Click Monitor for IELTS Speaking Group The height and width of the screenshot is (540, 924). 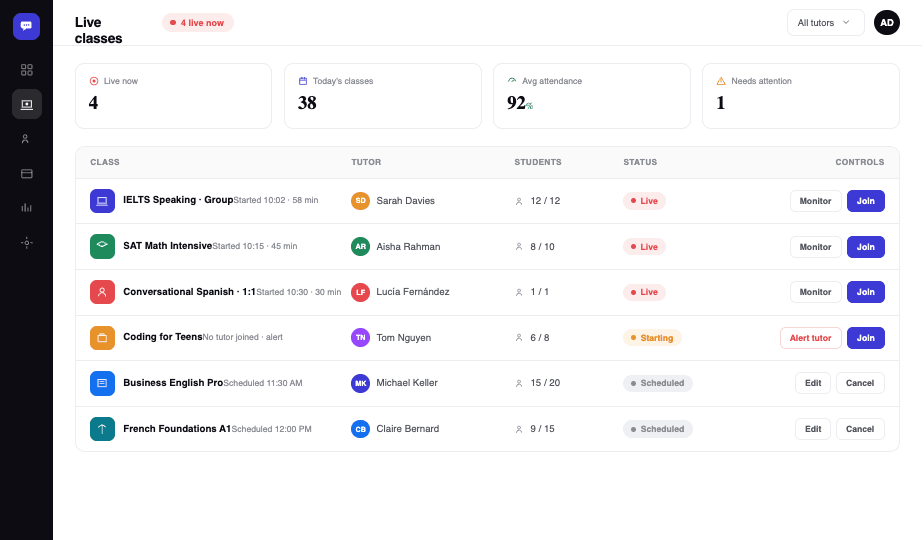pyautogui.click(x=816, y=201)
